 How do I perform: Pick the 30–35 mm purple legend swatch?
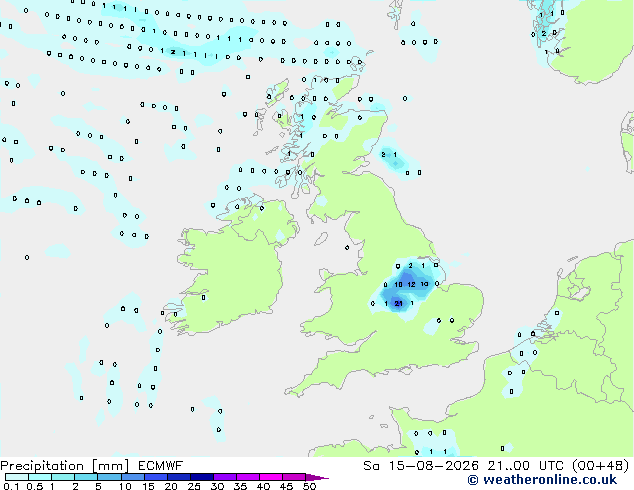225,477
